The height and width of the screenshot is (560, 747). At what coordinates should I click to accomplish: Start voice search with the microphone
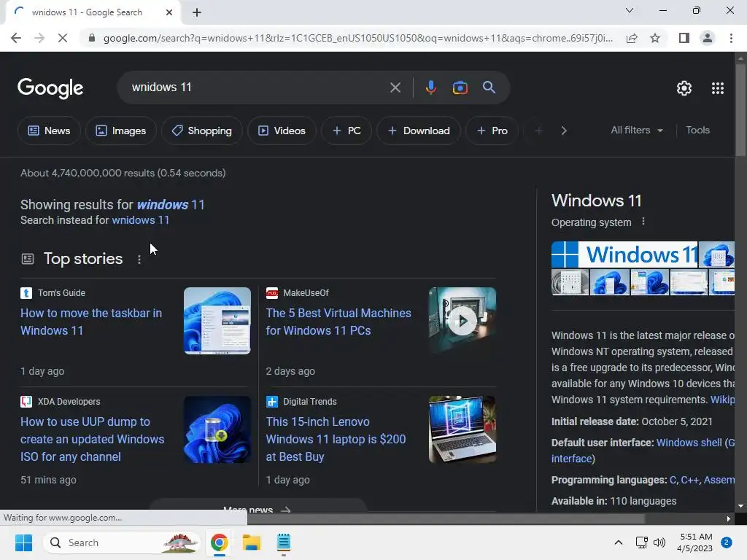click(430, 87)
